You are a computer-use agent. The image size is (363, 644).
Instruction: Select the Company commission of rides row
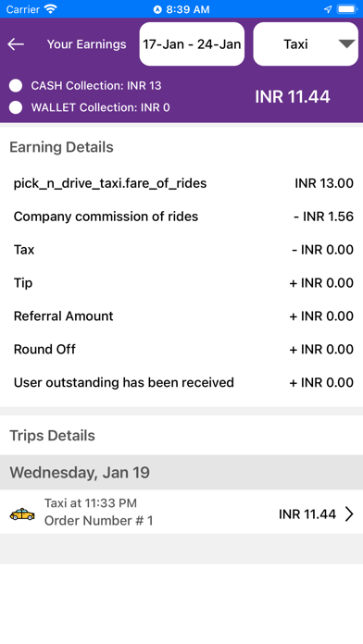coord(181,217)
